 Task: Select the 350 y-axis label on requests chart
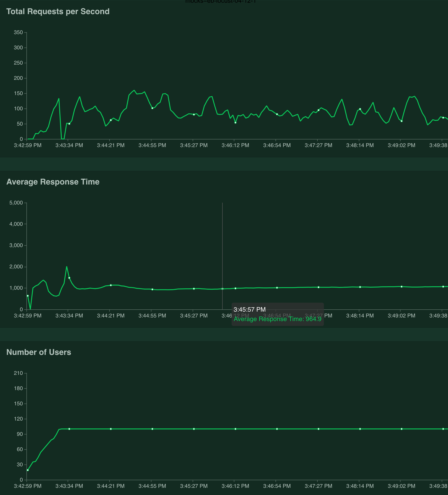click(x=18, y=32)
